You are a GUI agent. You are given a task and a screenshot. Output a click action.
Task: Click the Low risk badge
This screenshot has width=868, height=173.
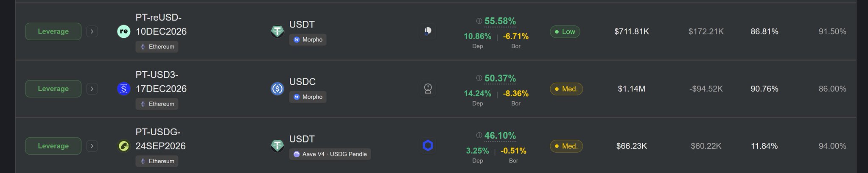pyautogui.click(x=565, y=31)
